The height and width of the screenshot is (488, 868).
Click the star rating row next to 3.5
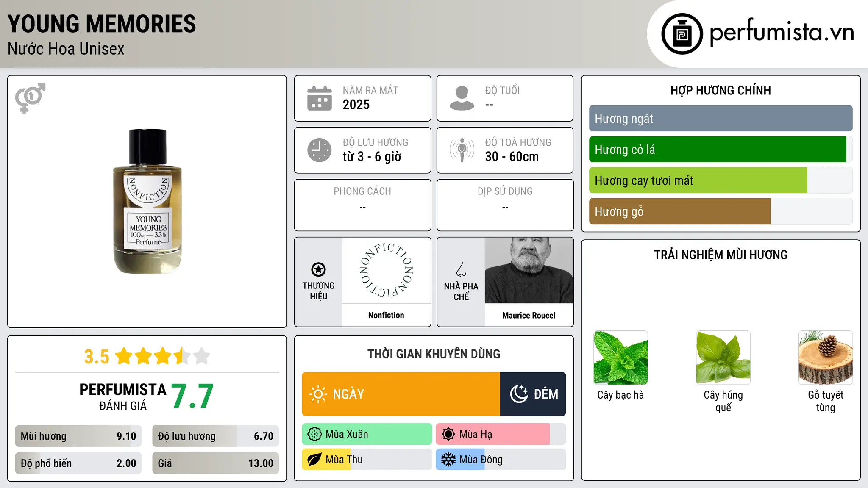point(163,356)
